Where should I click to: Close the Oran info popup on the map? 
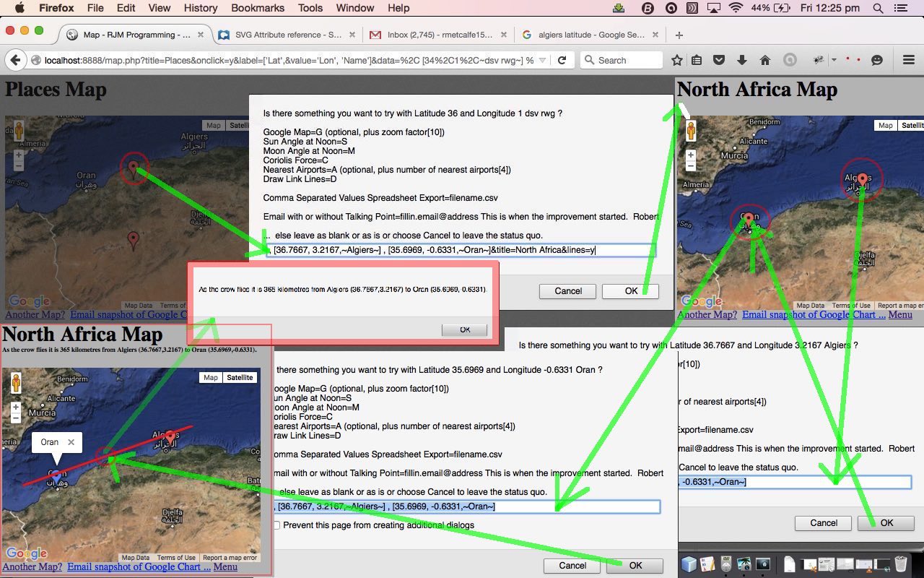coord(71,442)
